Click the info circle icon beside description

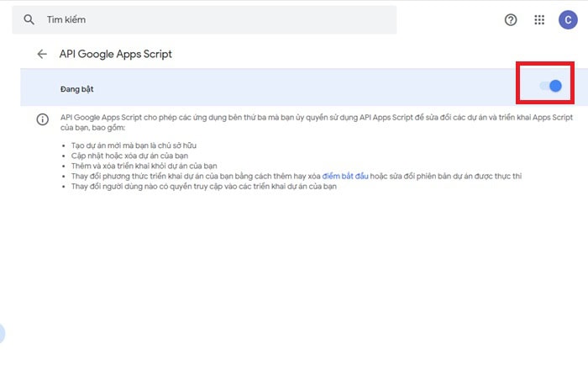coord(42,120)
